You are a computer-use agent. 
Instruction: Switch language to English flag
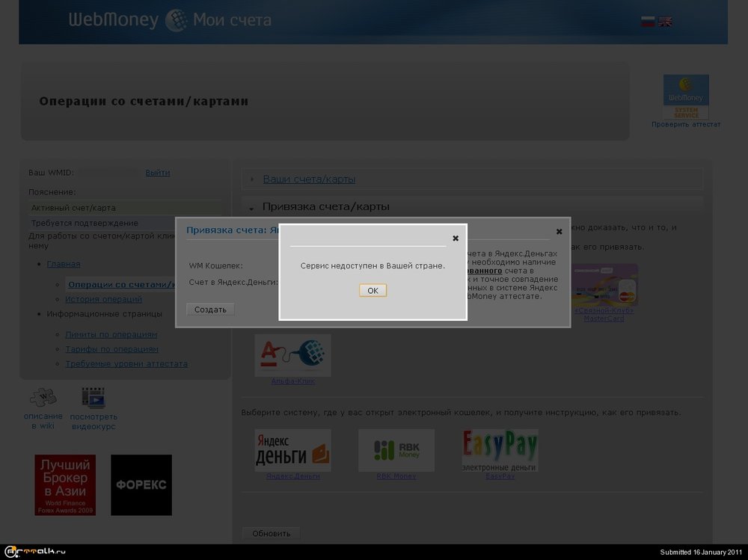click(x=665, y=22)
